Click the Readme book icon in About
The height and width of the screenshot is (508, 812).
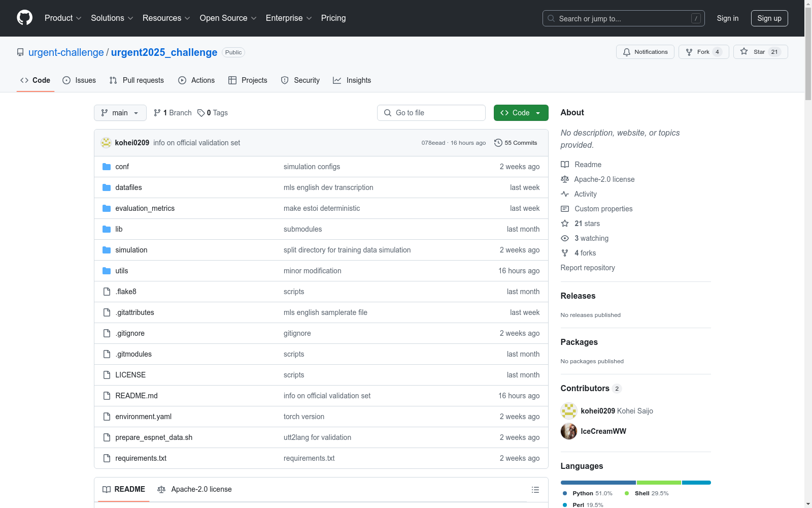565,165
